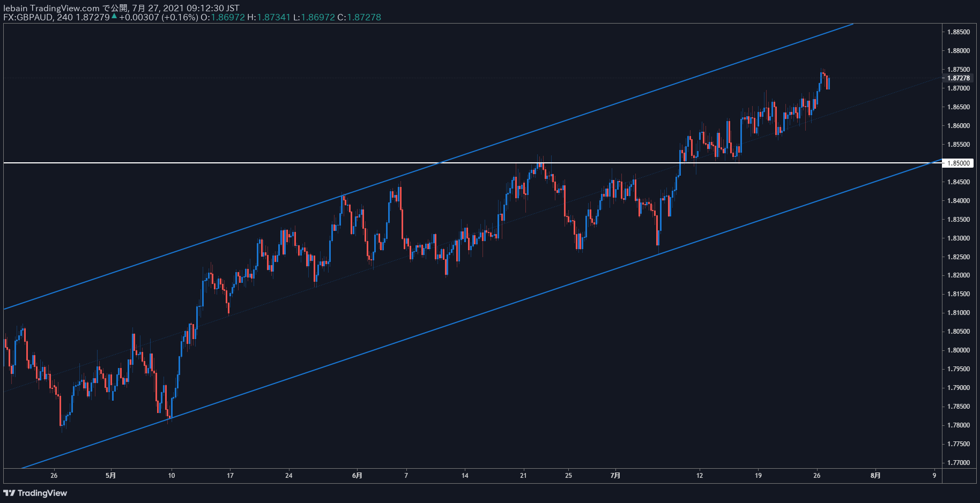Click the 1.79000 price axis label
Image resolution: width=980 pixels, height=503 pixels.
(958, 388)
